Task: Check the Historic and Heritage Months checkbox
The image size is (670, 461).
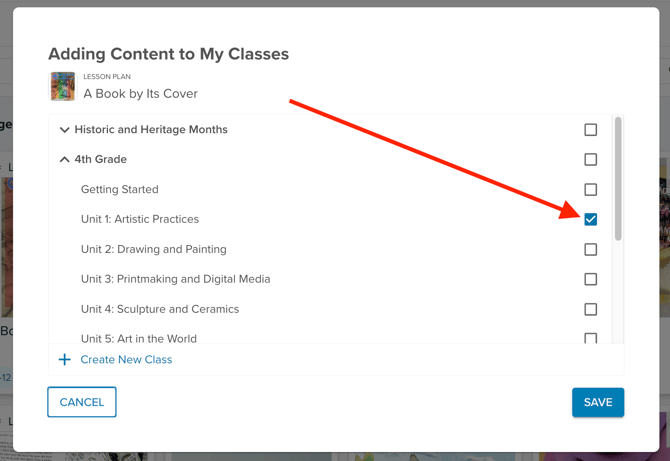Action: point(591,129)
